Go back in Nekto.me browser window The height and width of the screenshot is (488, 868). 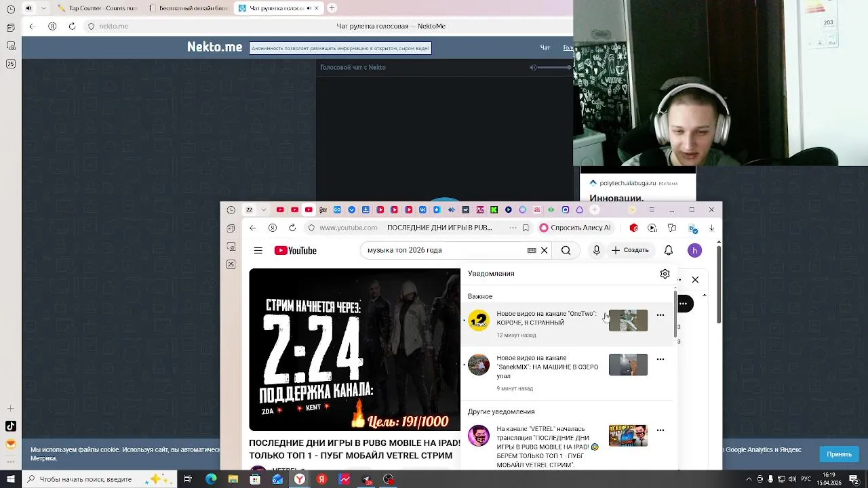tap(31, 26)
